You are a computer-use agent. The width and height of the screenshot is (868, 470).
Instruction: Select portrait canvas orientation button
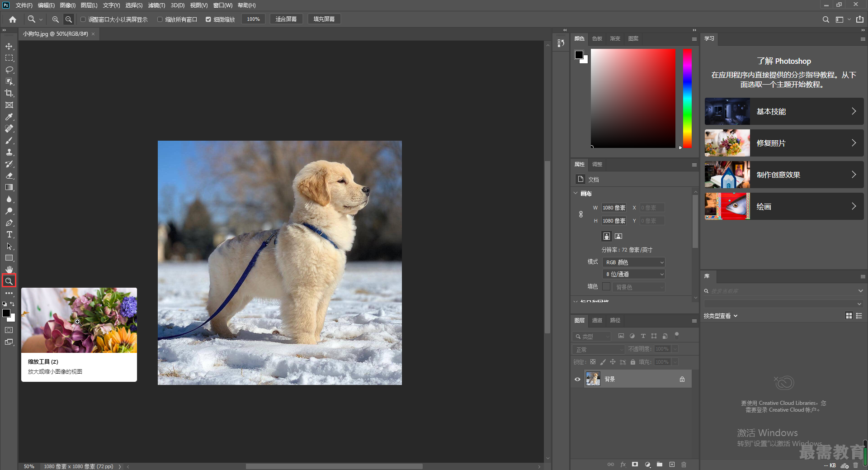tap(607, 236)
